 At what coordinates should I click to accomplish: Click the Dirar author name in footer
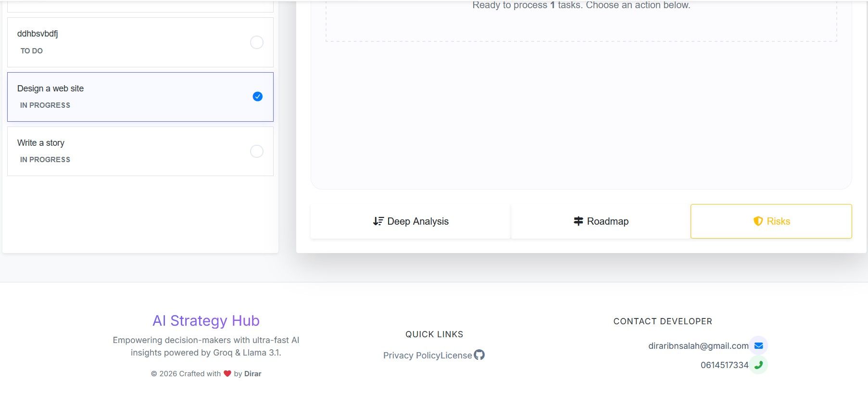pyautogui.click(x=252, y=374)
